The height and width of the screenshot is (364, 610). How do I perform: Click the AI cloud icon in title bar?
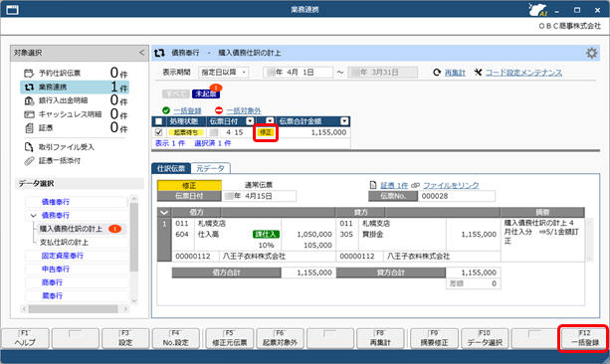click(x=538, y=10)
